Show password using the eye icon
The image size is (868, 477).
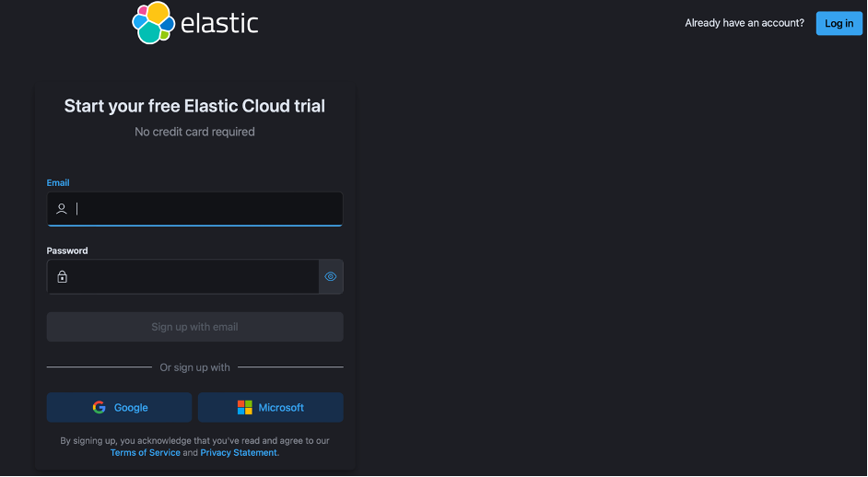coord(331,276)
